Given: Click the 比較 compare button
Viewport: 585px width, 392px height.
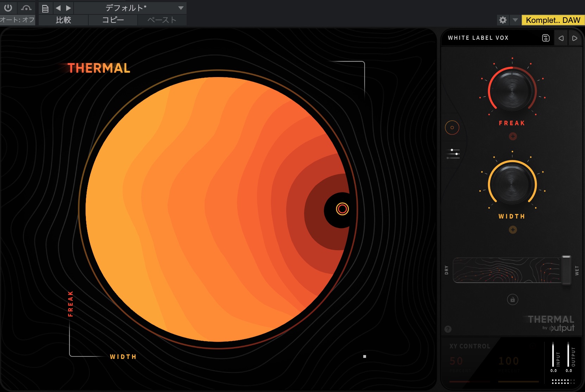Looking at the screenshot, I should coord(63,20).
